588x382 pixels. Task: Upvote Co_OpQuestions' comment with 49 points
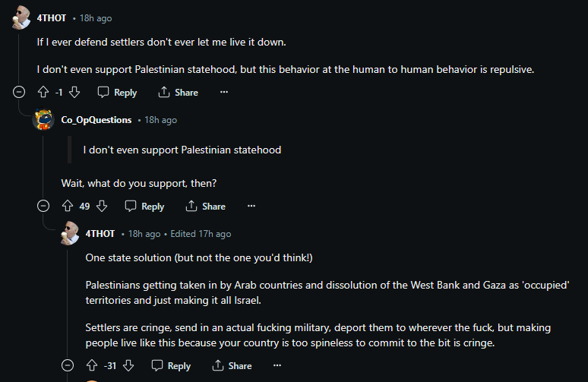click(68, 207)
